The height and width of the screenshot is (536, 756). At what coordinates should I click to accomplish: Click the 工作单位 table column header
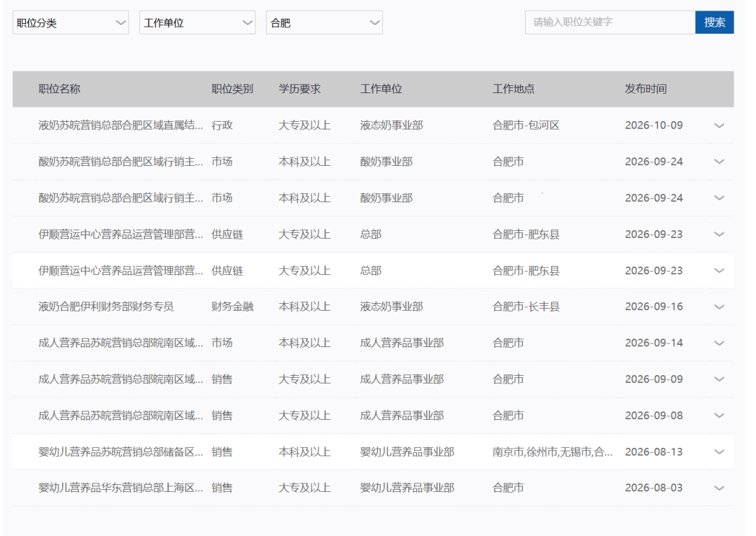(x=381, y=89)
